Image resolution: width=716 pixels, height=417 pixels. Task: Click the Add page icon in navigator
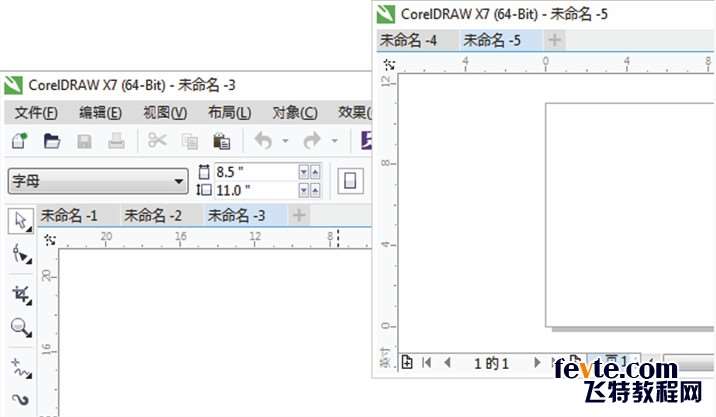pos(407,362)
